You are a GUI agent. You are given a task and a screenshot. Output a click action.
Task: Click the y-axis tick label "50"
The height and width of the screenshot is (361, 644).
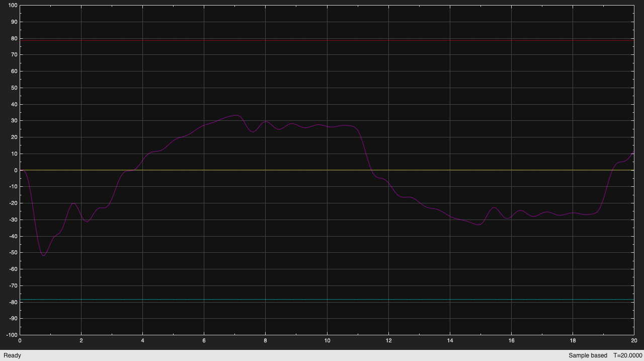14,88
